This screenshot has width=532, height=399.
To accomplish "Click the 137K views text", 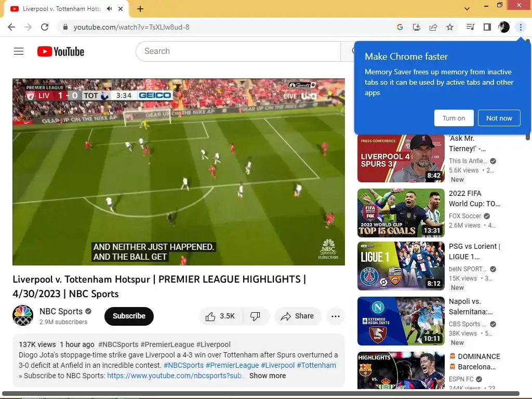I will (x=37, y=345).
